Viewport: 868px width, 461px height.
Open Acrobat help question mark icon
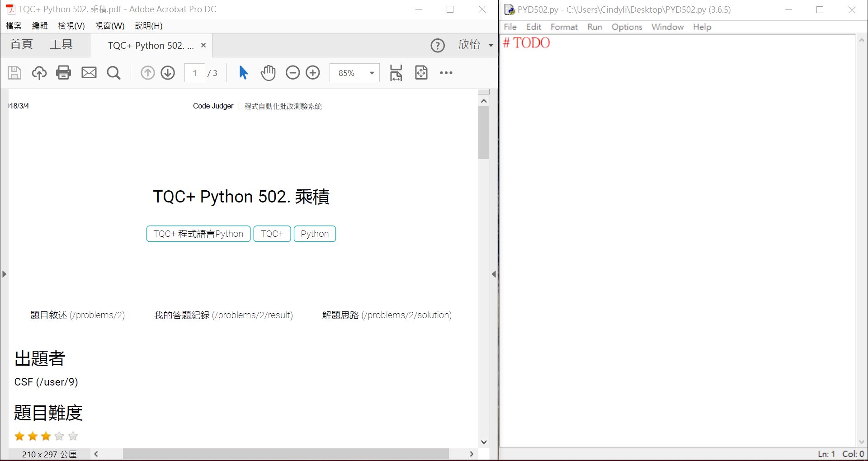click(x=438, y=46)
